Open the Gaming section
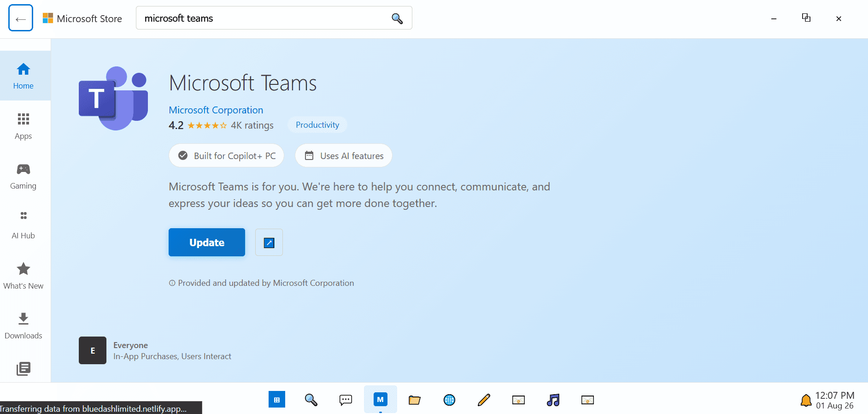The image size is (868, 414). pos(23,176)
